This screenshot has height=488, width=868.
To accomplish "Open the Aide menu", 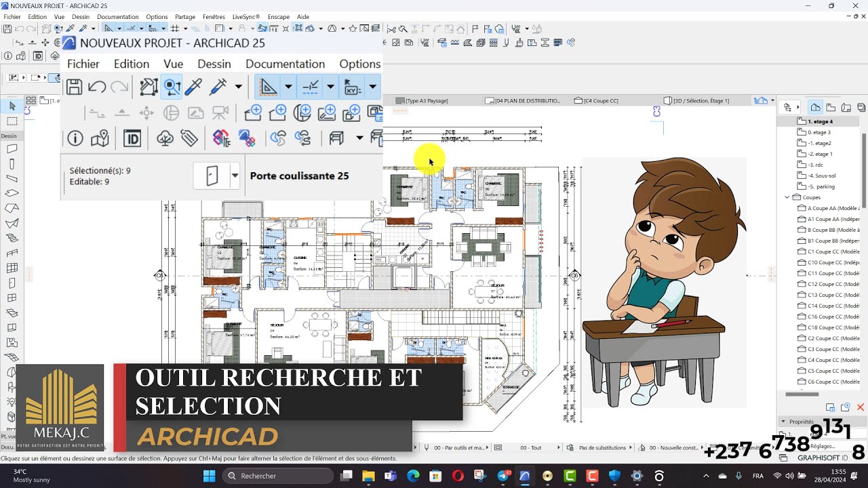I will click(303, 16).
